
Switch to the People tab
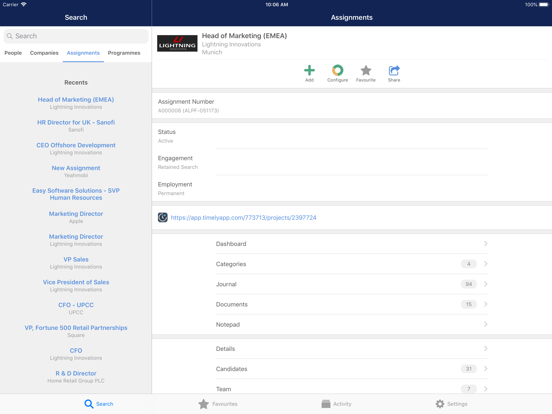click(13, 53)
